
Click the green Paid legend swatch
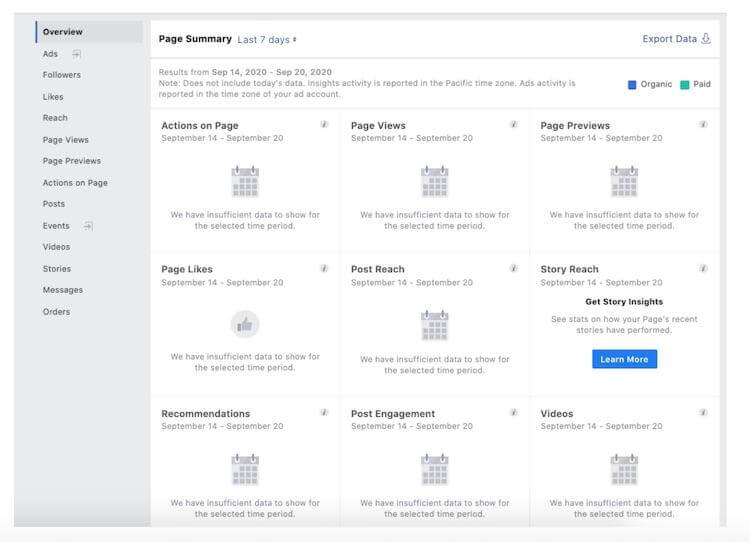point(684,85)
